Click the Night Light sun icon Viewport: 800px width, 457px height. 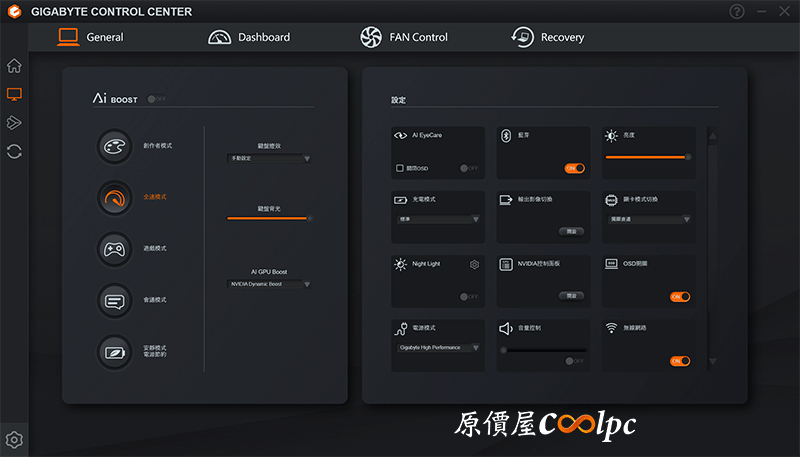click(x=401, y=264)
